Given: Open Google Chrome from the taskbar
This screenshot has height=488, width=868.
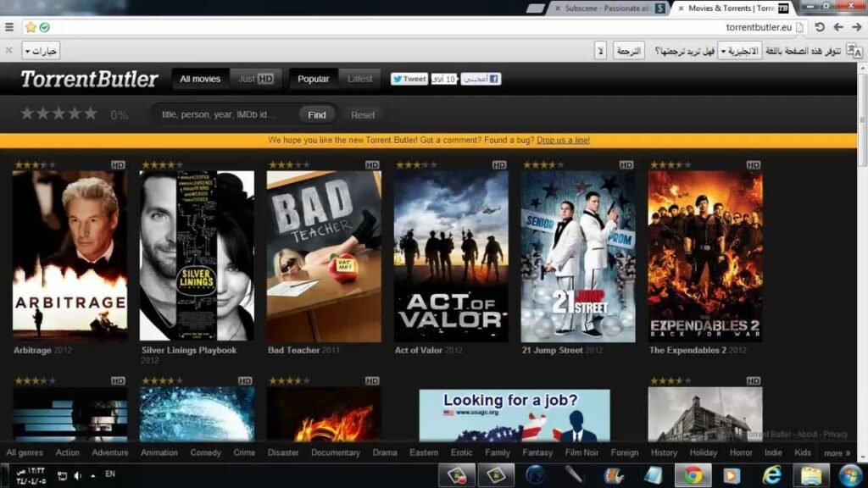Looking at the screenshot, I should point(693,475).
